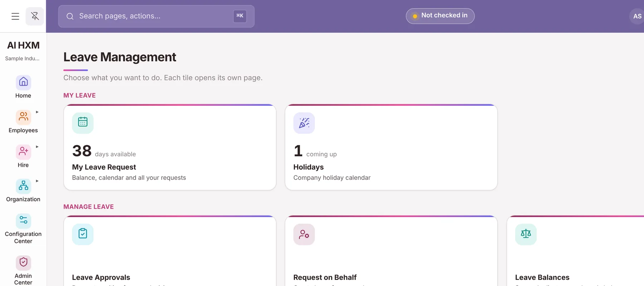Select Organization label in the sidebar
The width and height of the screenshot is (644, 286).
(x=23, y=199)
